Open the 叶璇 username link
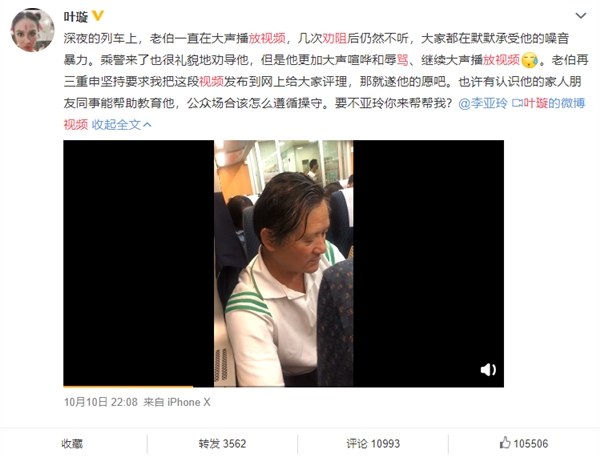 point(76,17)
